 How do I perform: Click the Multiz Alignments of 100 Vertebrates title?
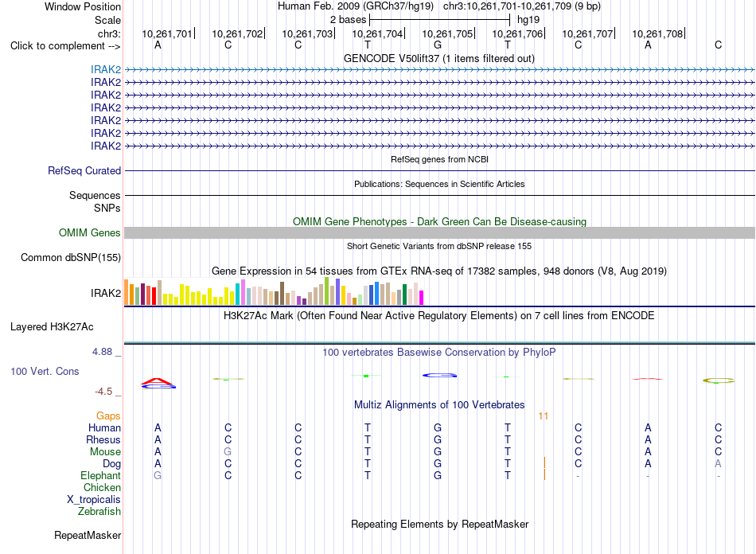[439, 404]
